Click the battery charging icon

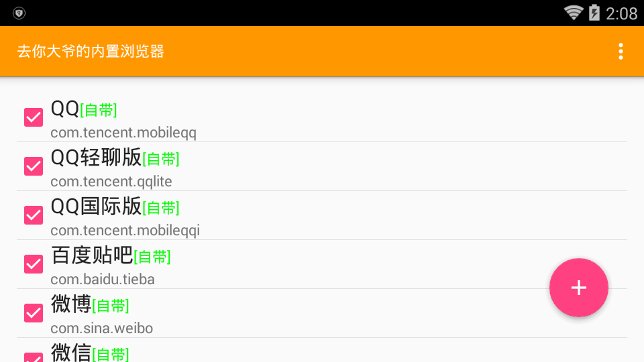coord(594,13)
